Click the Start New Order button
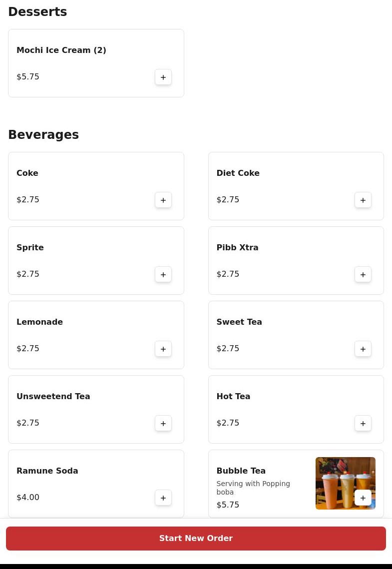Image resolution: width=392 pixels, height=569 pixels. (196, 538)
